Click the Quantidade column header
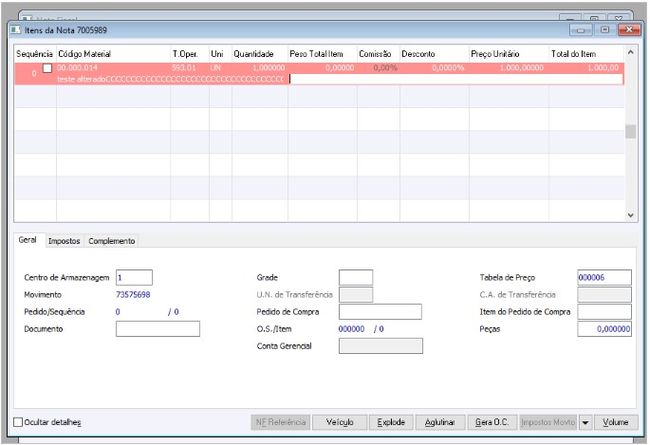Screen dimensions: 650x445 260,54
